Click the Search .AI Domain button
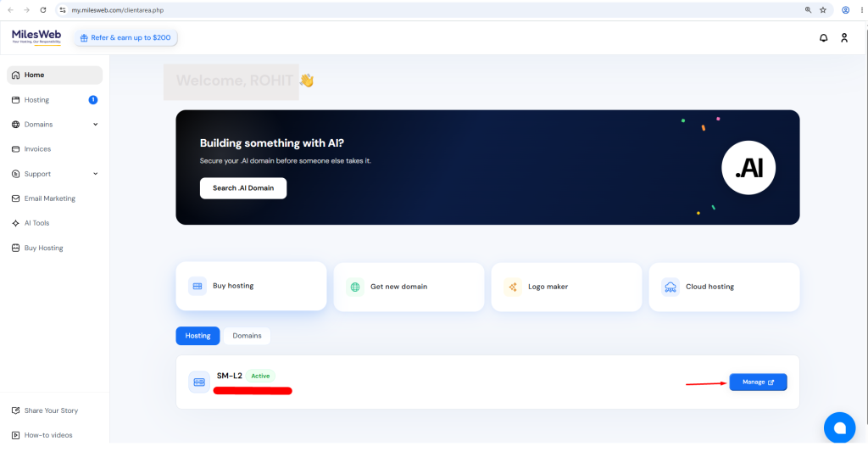Viewport: 868px width, 452px height. coord(243,188)
